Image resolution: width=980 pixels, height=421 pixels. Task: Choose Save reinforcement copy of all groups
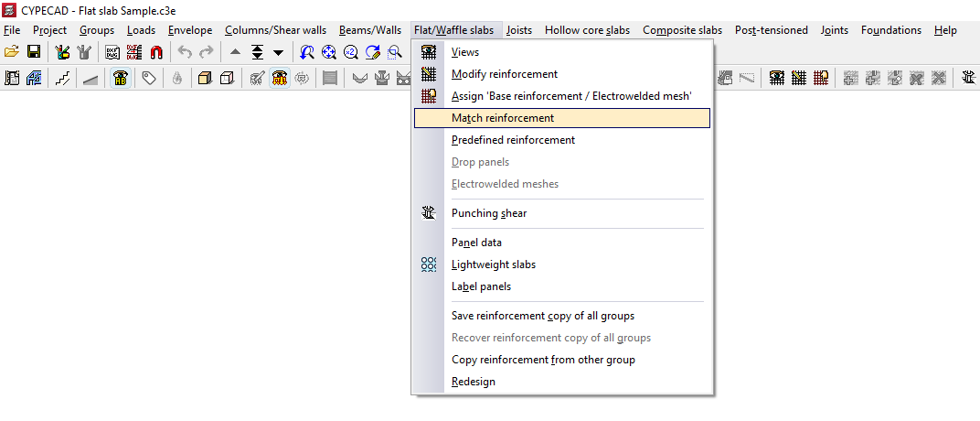[x=562, y=316]
